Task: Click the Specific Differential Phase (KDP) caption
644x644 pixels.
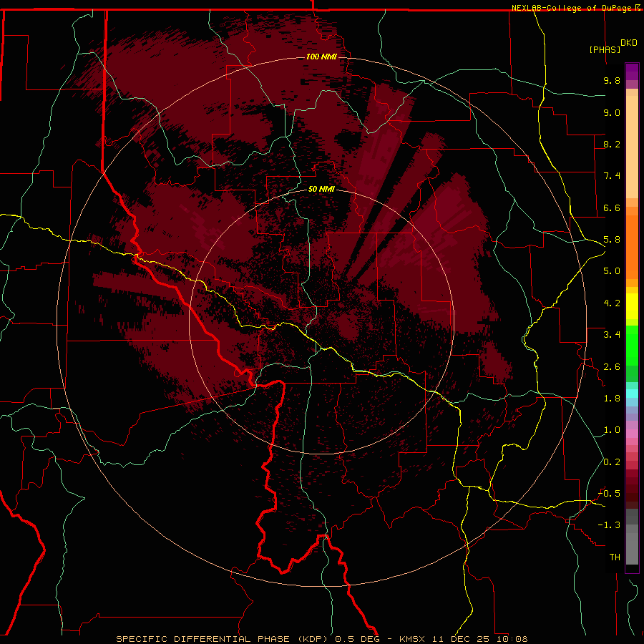Action: pyautogui.click(x=223, y=639)
